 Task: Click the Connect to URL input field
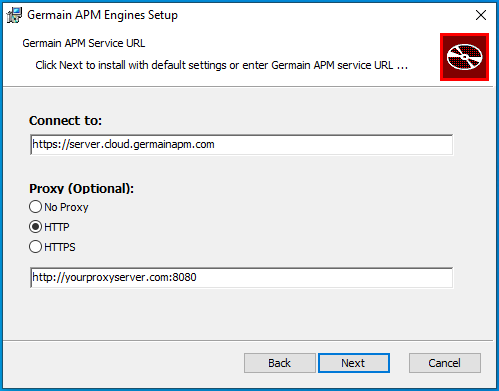241,144
